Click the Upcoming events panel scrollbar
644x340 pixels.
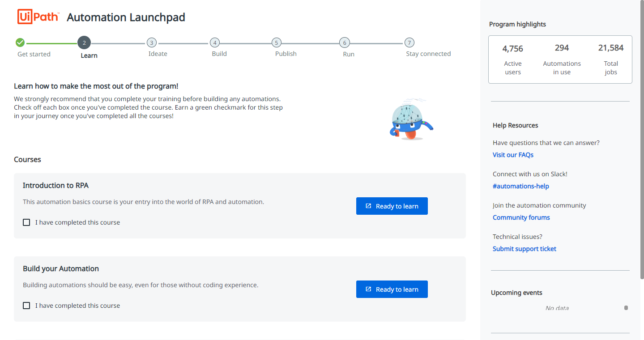tap(626, 308)
